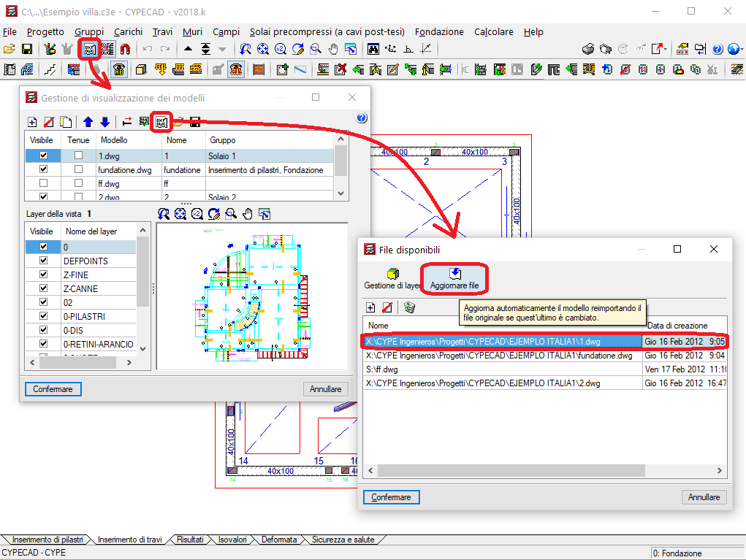Click Confermare in Gestione di visualizzazione
The width and height of the screenshot is (746, 560).
pos(53,389)
